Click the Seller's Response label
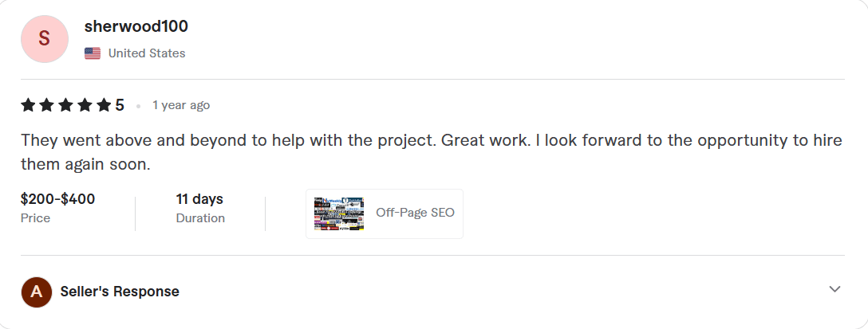This screenshot has height=329, width=868. 120,292
